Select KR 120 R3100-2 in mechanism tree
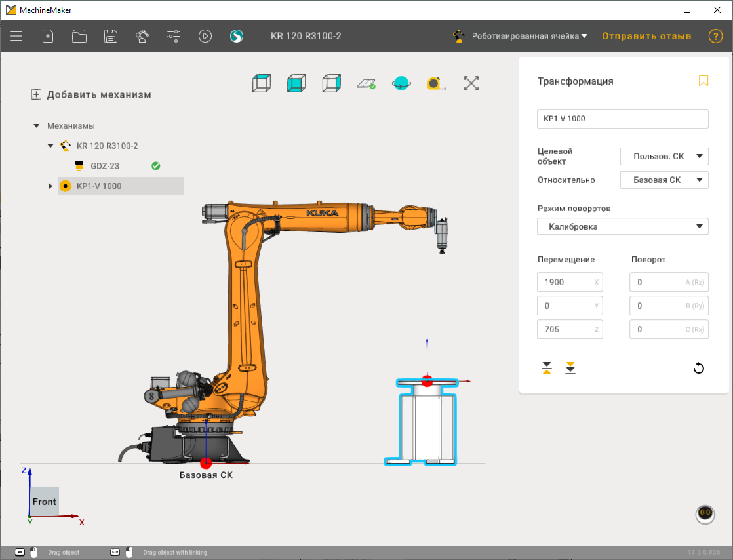This screenshot has height=560, width=733. pyautogui.click(x=107, y=146)
